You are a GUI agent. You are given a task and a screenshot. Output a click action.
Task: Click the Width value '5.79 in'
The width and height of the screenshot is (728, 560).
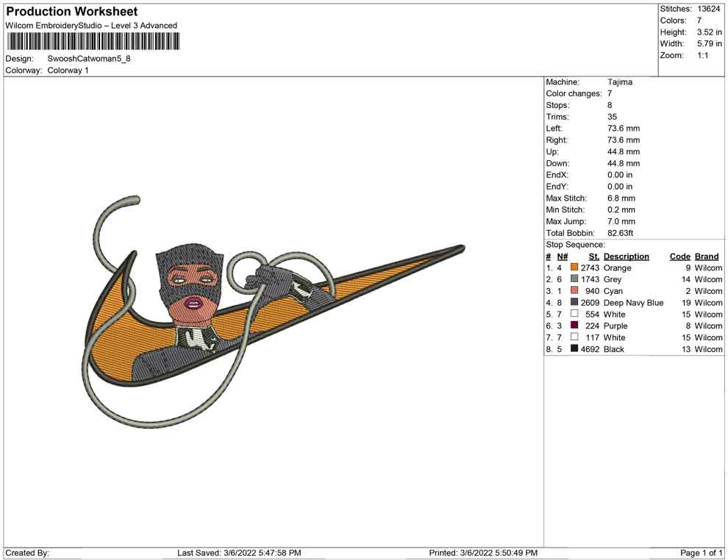pos(709,43)
